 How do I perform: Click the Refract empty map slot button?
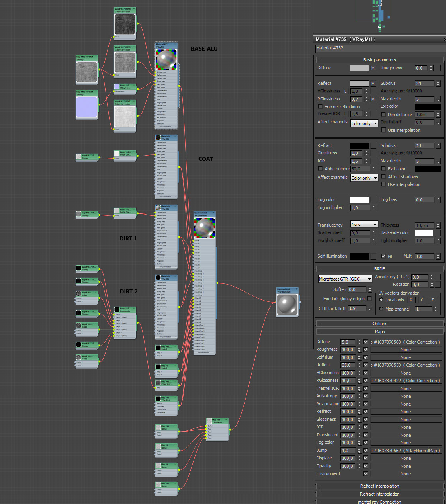(x=373, y=146)
